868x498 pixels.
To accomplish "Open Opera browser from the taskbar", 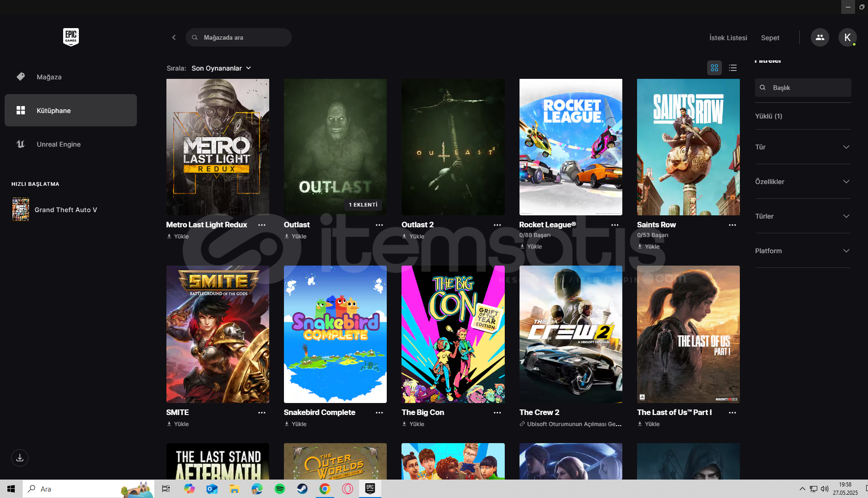I will (348, 489).
